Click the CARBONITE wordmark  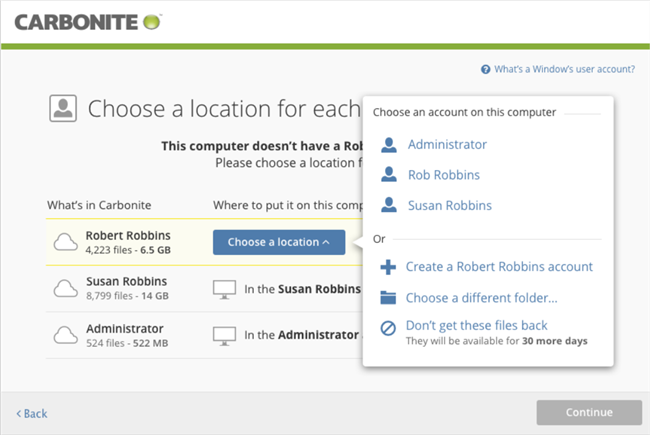pyautogui.click(x=76, y=22)
